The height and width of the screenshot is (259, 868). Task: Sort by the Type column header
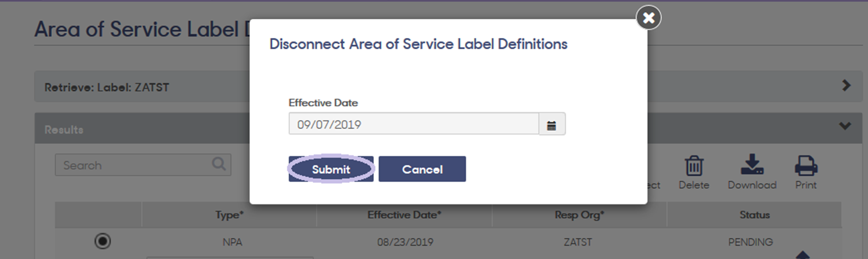coord(229,215)
